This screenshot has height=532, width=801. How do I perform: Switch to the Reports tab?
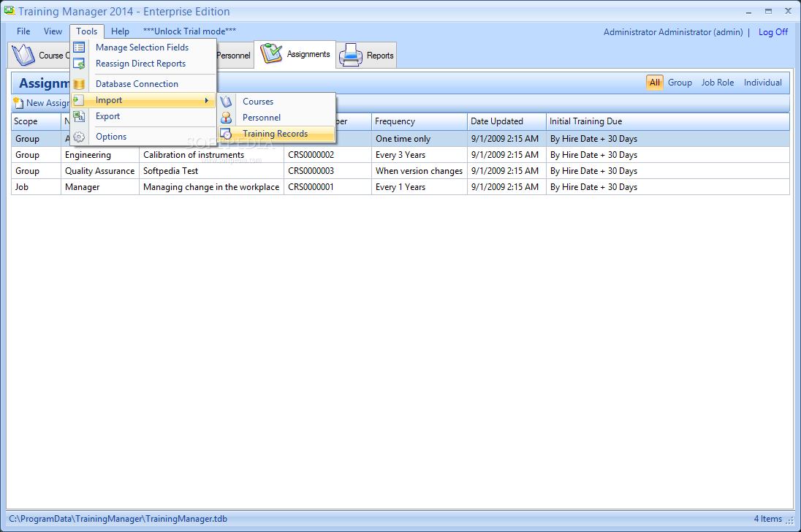pyautogui.click(x=367, y=55)
